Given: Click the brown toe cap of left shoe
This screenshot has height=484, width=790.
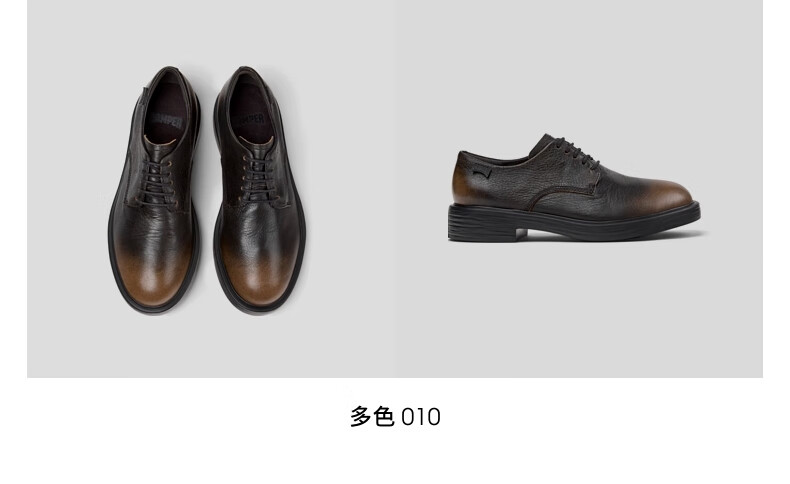Looking at the screenshot, I should coord(153,277).
